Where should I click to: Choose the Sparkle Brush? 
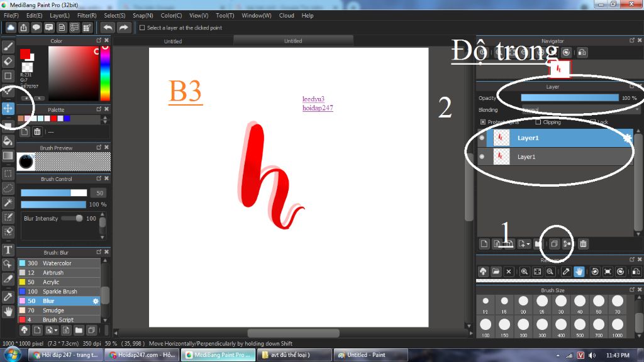[x=58, y=292]
